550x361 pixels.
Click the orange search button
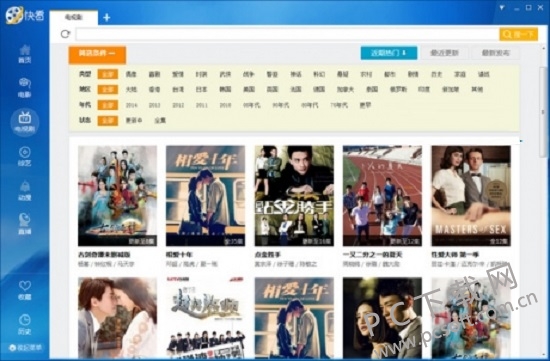518,34
